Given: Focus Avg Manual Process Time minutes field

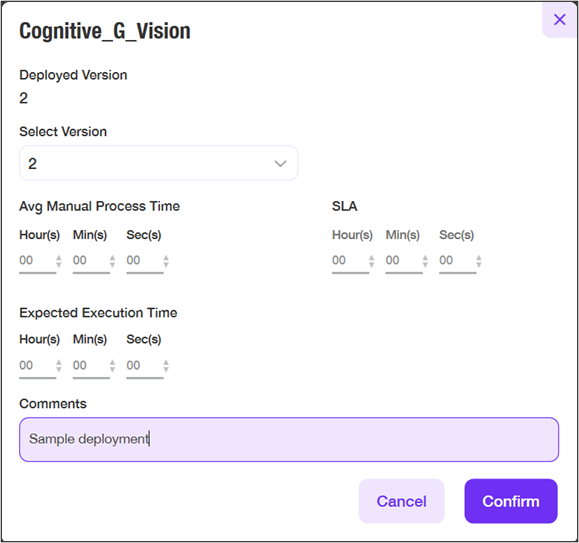Looking at the screenshot, I should 91,261.
